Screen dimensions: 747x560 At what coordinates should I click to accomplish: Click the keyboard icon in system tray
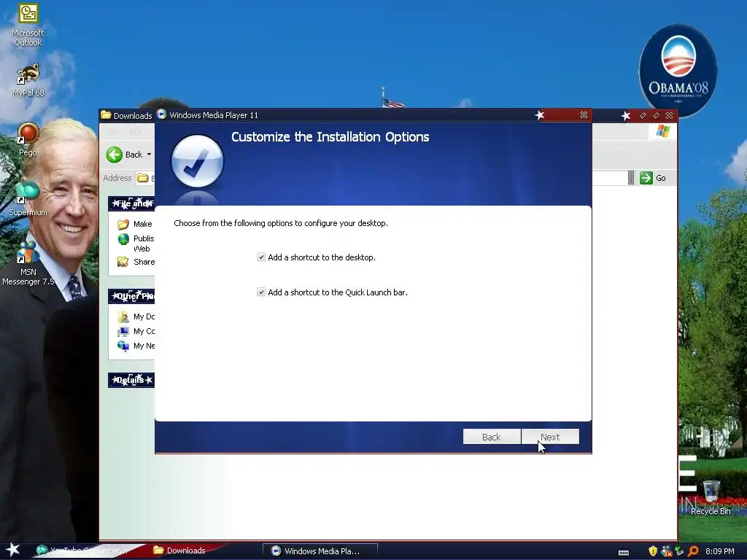coord(624,552)
